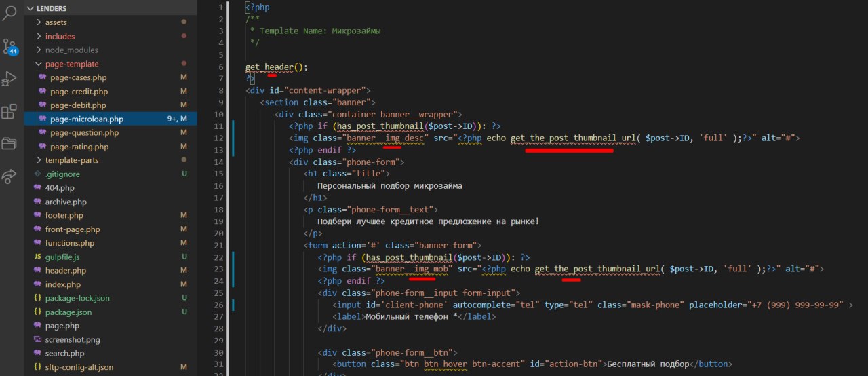Open package-lock.json in the explorer

111,298
